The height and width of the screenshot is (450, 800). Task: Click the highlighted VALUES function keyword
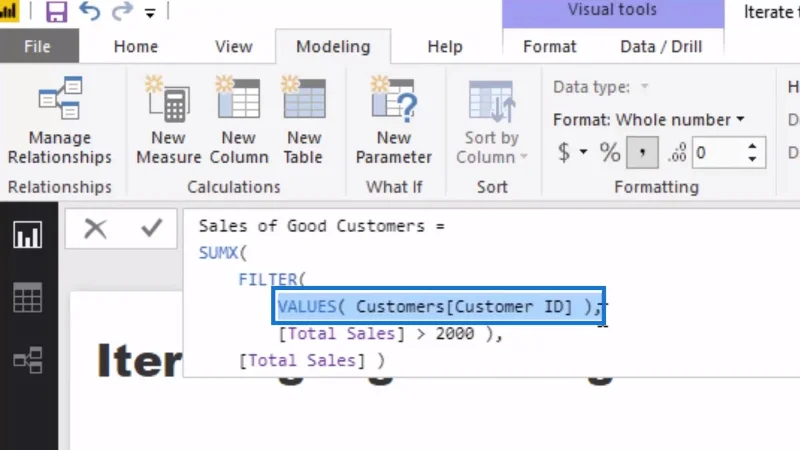click(x=307, y=307)
